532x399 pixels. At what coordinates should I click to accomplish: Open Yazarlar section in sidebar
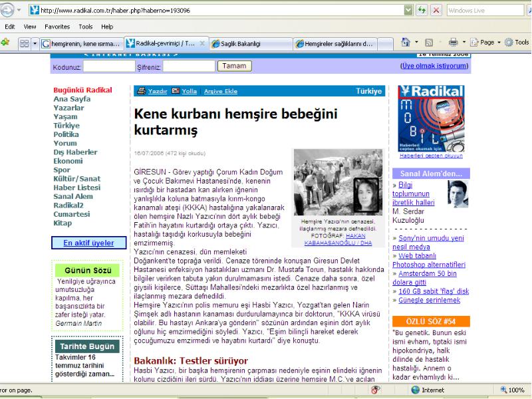(x=68, y=108)
